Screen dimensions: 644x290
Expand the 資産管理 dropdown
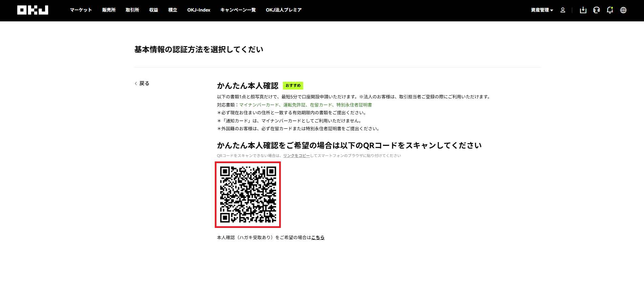[x=542, y=10]
